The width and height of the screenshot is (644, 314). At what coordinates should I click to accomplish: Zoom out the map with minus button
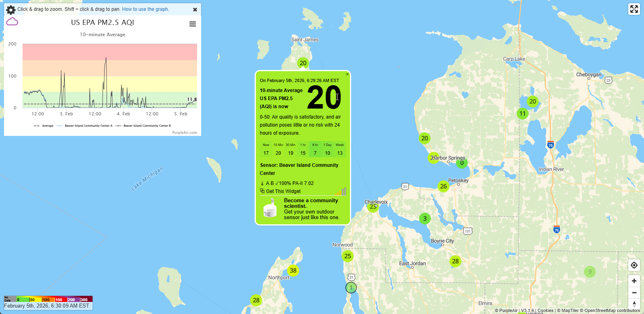(634, 293)
